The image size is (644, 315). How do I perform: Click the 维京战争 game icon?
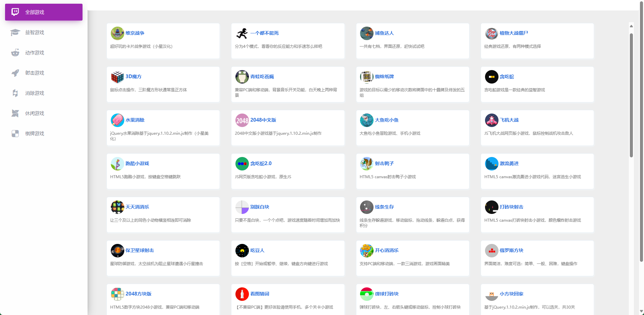tap(117, 33)
